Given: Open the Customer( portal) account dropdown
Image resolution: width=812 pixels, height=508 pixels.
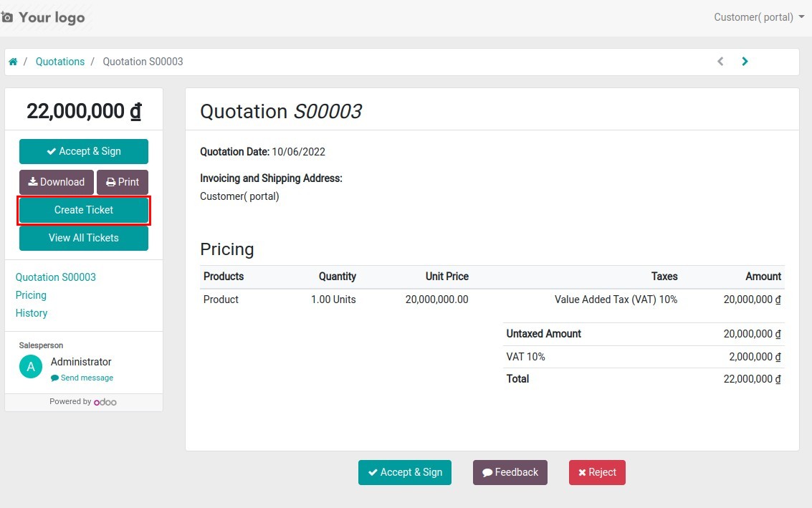Looking at the screenshot, I should [x=758, y=16].
